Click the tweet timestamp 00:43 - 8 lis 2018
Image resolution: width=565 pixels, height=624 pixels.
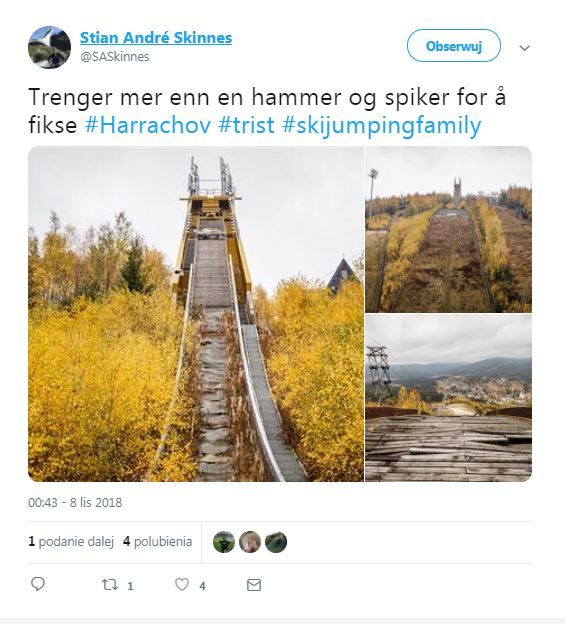pyautogui.click(x=75, y=503)
